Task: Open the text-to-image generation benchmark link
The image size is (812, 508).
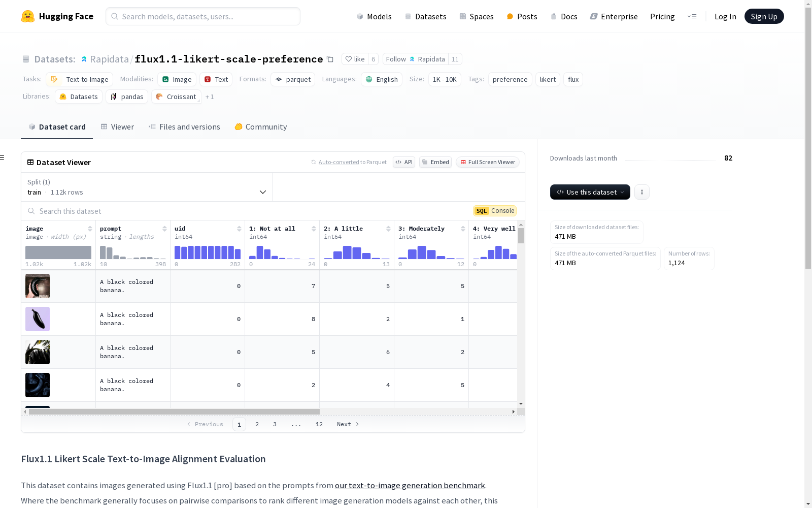Action: (x=410, y=485)
